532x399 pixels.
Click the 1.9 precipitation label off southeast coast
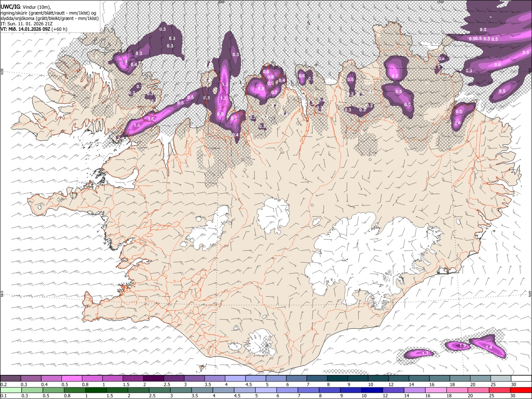[x=462, y=346]
